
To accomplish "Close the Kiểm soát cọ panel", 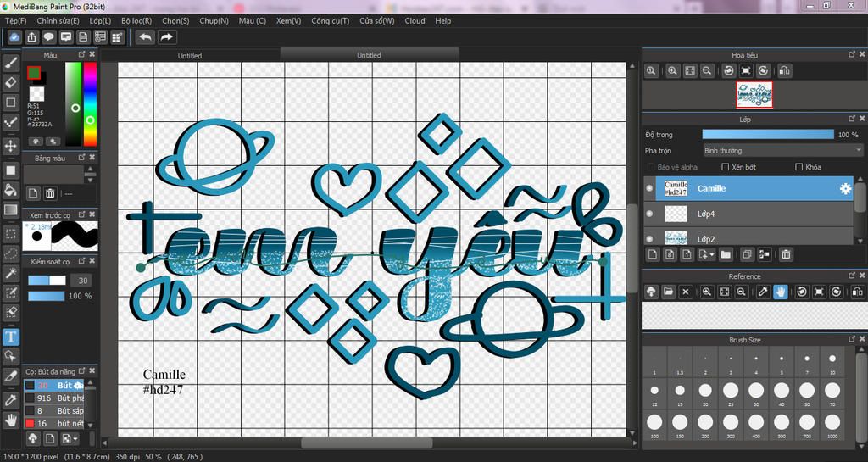I will [92, 261].
